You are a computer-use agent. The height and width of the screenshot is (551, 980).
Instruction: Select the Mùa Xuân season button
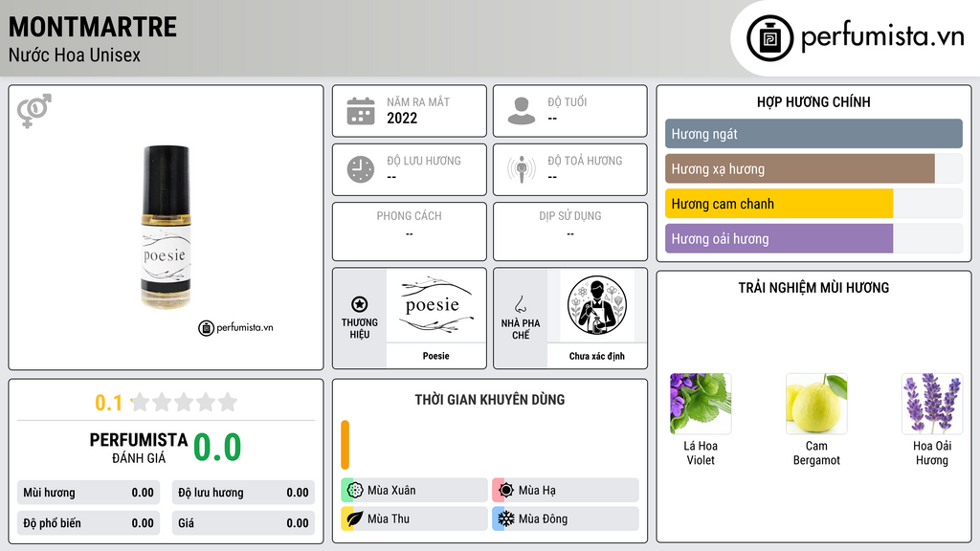click(414, 491)
